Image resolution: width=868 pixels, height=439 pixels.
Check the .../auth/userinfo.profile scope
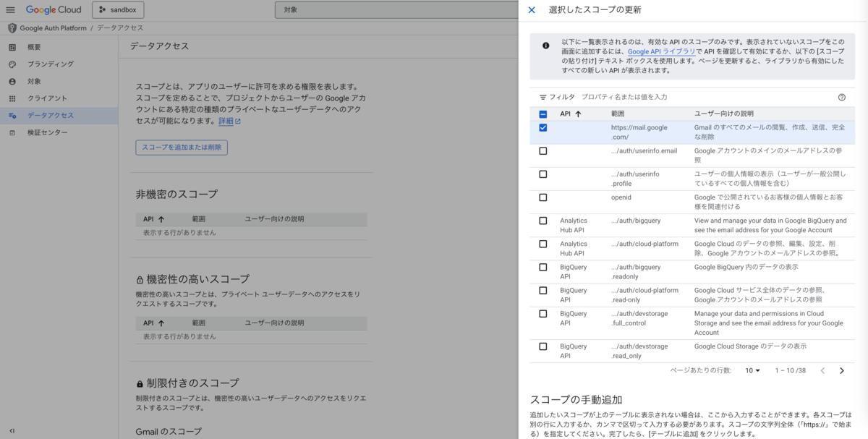543,174
